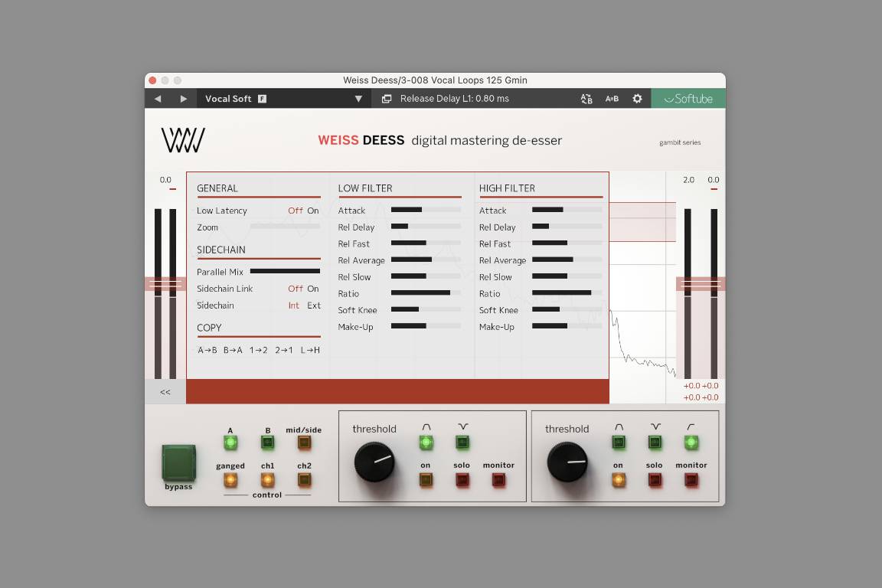Adjust the Zoom slider
Viewport: 882px width, 588px height.
click(x=285, y=226)
